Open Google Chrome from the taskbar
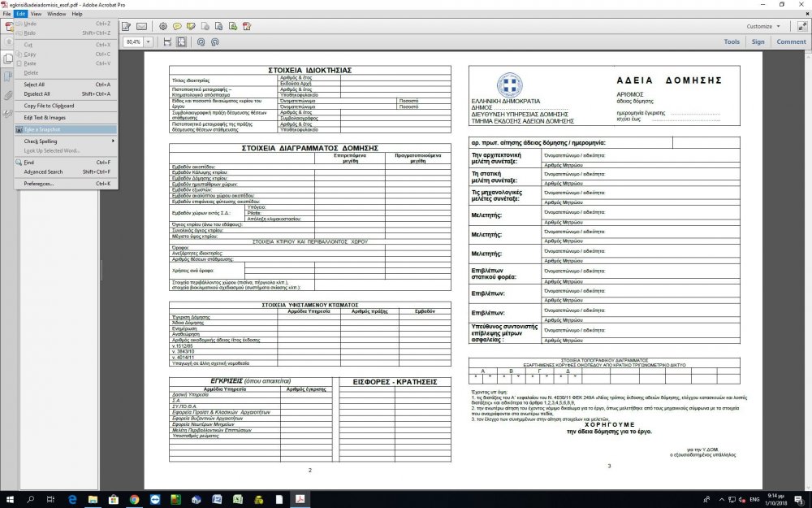812x508 pixels. 134,498
